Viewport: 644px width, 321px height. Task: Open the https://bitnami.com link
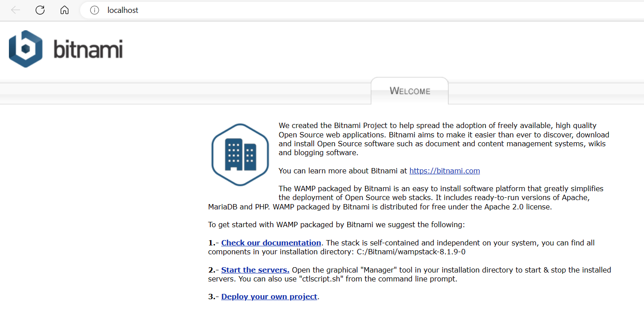[444, 171]
